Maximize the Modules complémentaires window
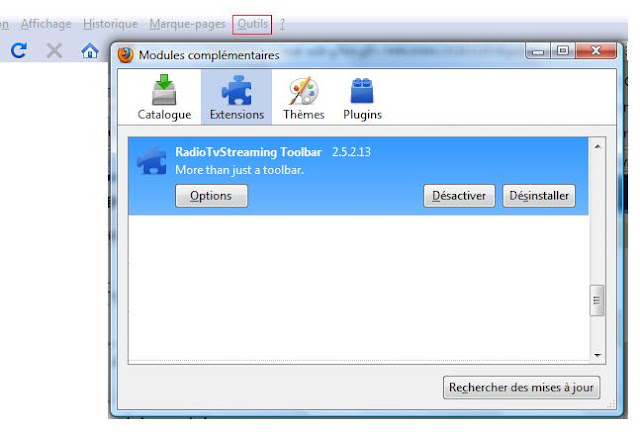The image size is (640, 432). pyautogui.click(x=563, y=51)
